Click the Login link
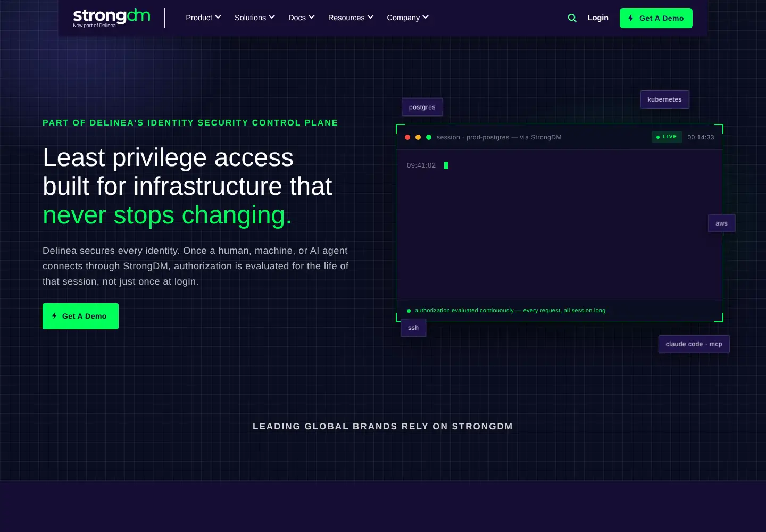 coord(598,18)
